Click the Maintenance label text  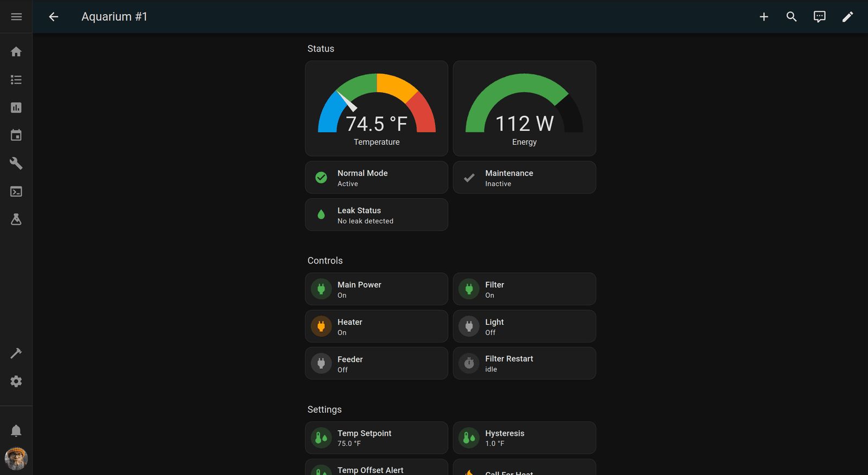click(x=509, y=173)
